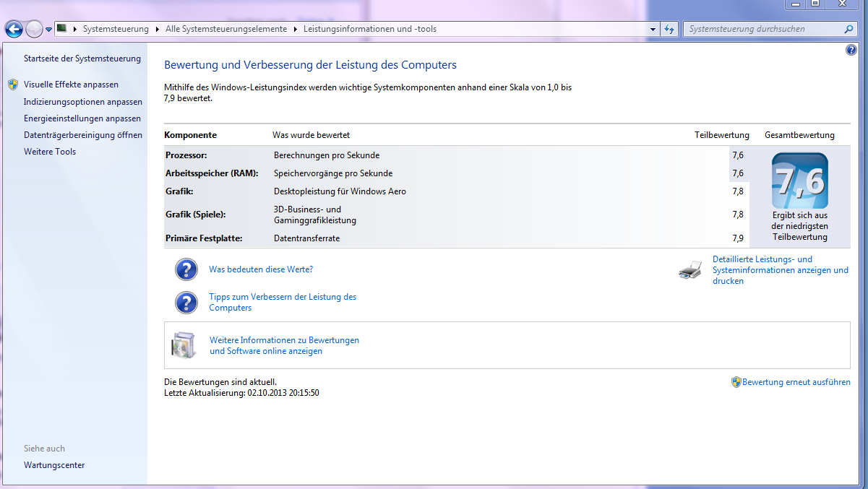Click the software box icon for online info
The width and height of the screenshot is (868, 489).
pos(184,345)
